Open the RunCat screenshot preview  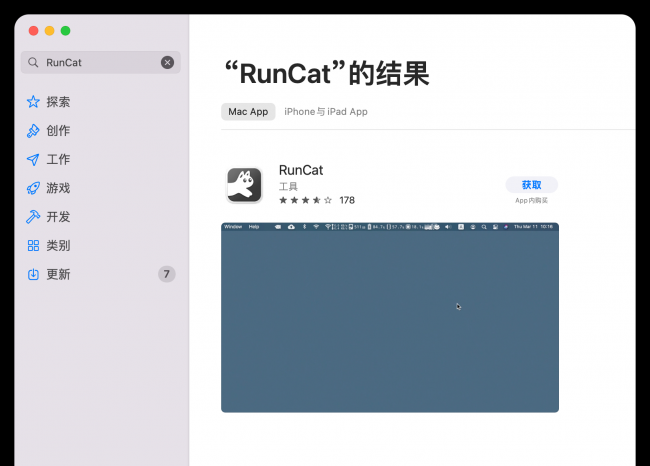[x=390, y=318]
